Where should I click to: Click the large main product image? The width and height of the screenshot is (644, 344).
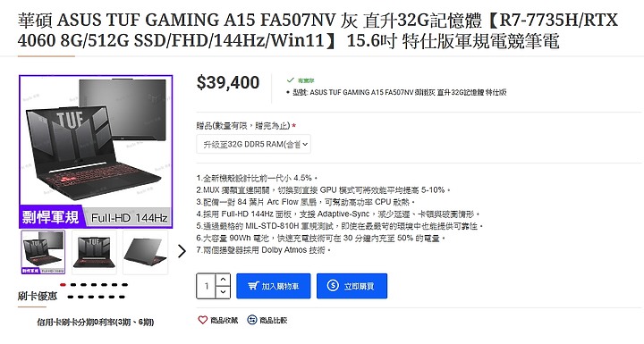pos(96,152)
